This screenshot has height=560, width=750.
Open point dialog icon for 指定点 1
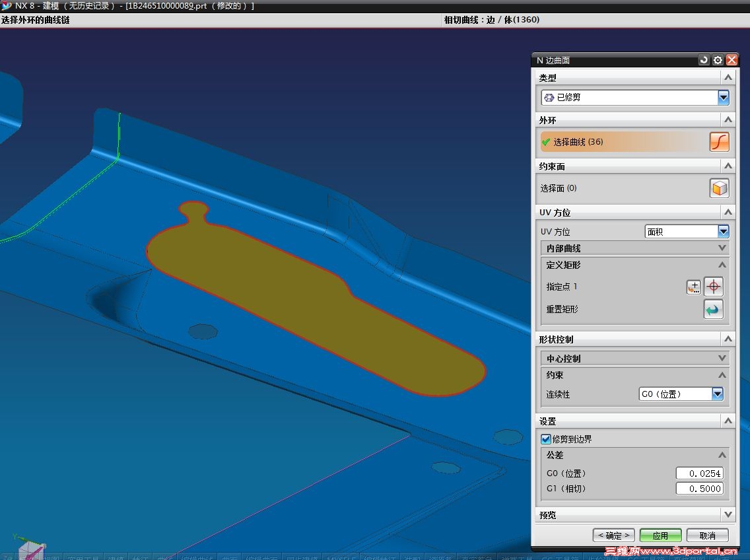point(694,287)
